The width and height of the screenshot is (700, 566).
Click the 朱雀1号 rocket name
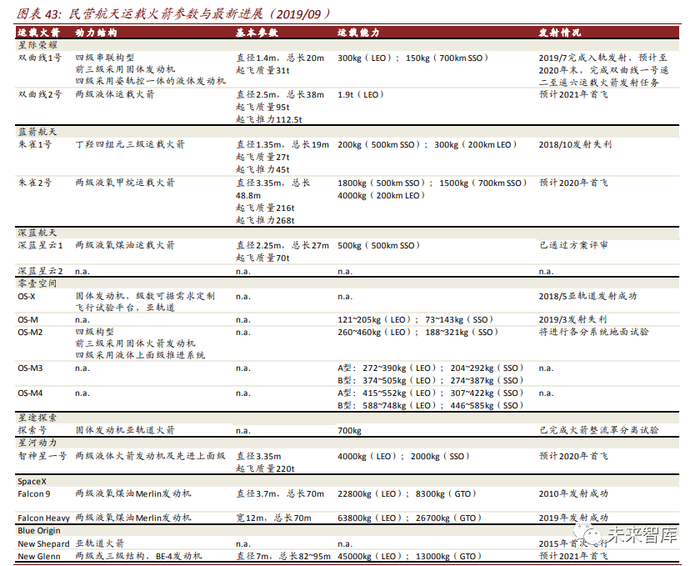point(34,144)
